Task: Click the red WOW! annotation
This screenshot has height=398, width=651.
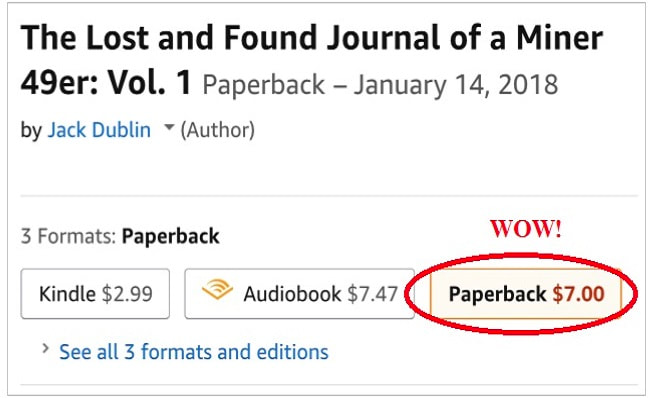Action: pos(526,229)
